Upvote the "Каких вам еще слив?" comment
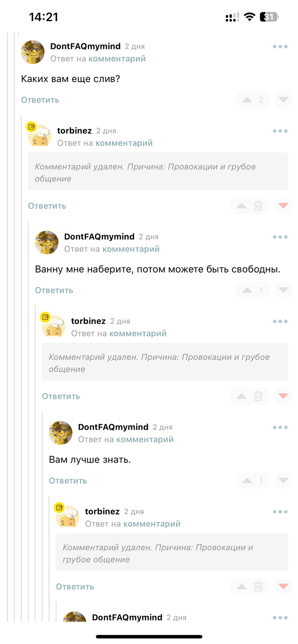This screenshot has height=644, width=298. click(247, 100)
